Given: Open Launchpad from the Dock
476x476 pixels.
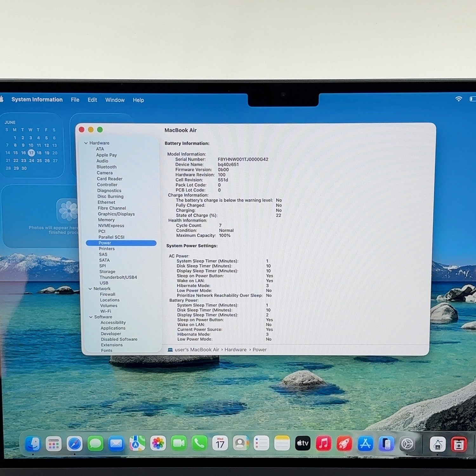Looking at the screenshot, I should tap(54, 444).
